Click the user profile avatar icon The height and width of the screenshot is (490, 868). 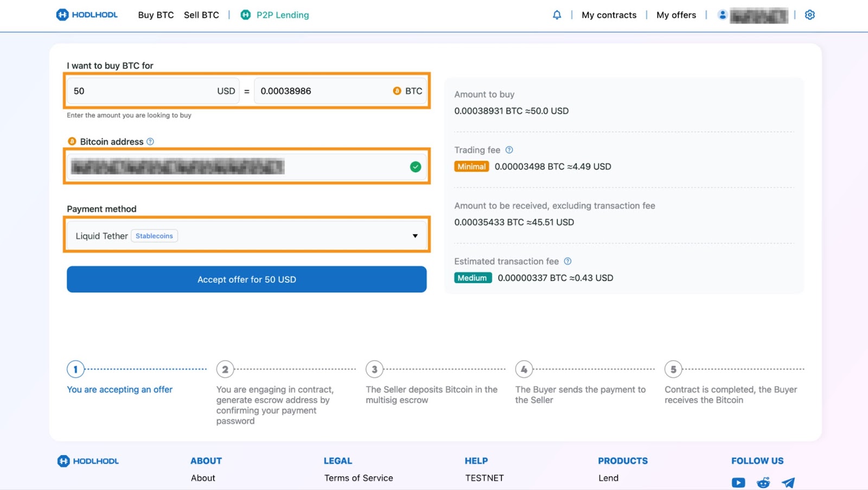click(722, 15)
